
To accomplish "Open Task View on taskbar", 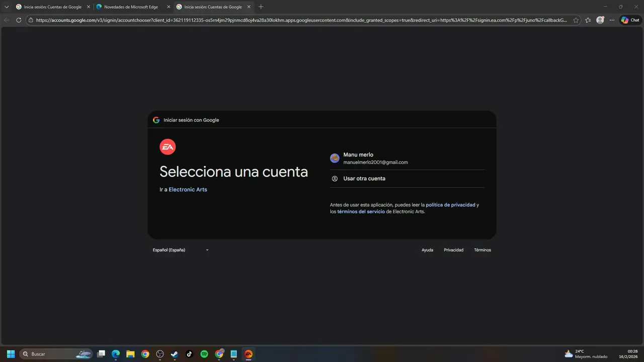I will [x=101, y=354].
